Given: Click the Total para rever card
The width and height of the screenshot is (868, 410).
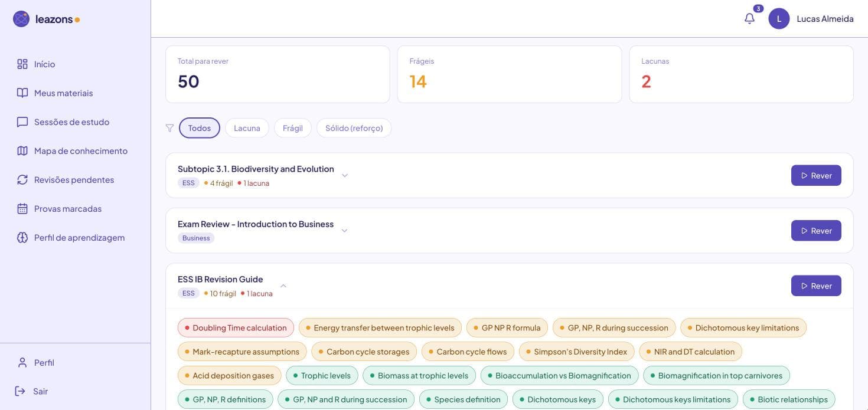Looking at the screenshot, I should pyautogui.click(x=278, y=74).
